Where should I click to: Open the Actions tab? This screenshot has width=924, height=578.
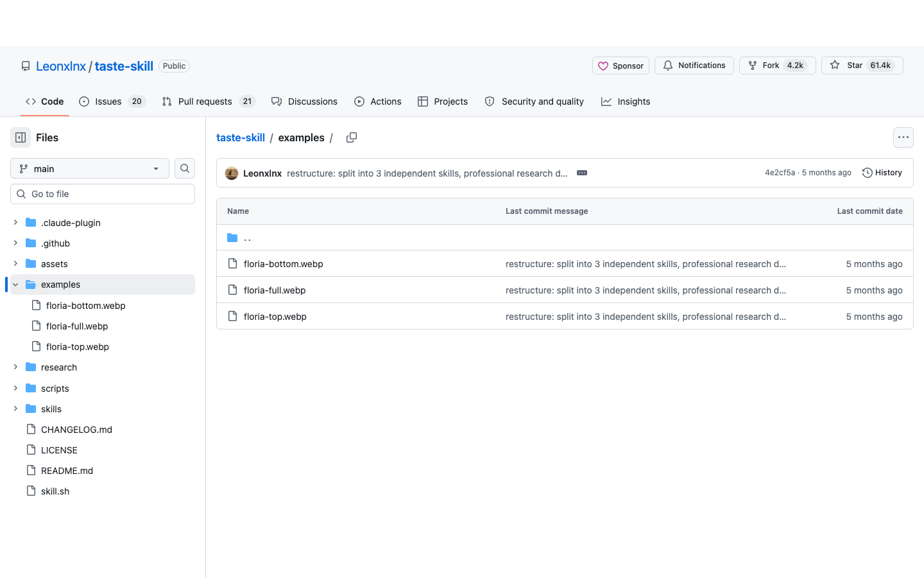(x=378, y=101)
